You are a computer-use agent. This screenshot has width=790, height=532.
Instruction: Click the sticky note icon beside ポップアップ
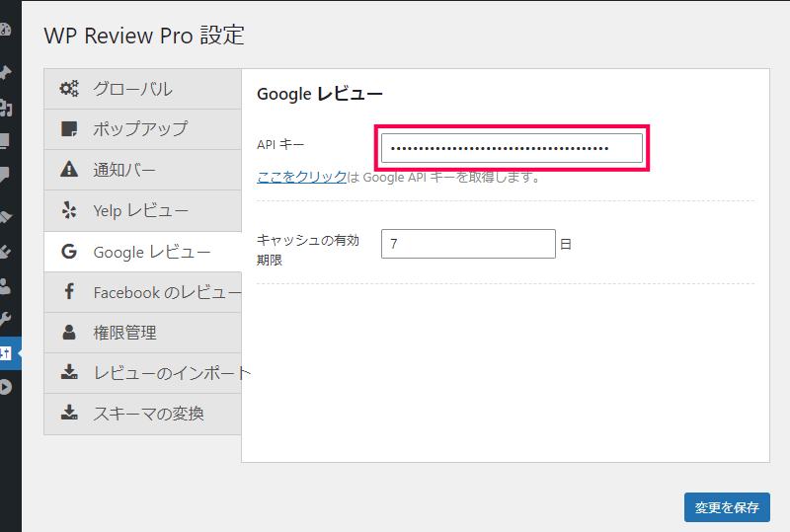69,129
